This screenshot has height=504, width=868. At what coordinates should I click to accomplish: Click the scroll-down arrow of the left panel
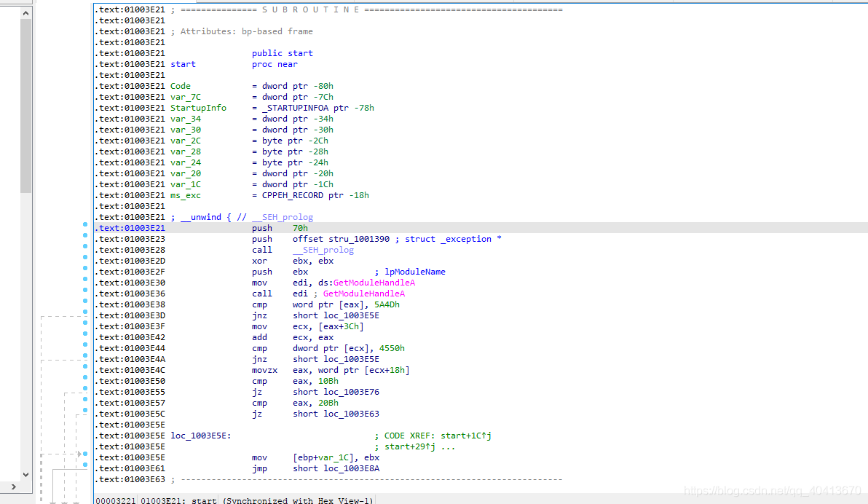click(x=25, y=475)
